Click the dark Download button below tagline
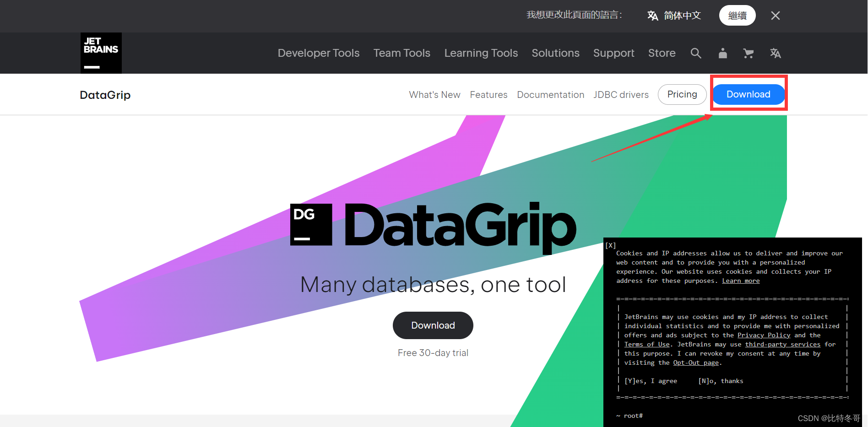The image size is (868, 427). (x=433, y=325)
